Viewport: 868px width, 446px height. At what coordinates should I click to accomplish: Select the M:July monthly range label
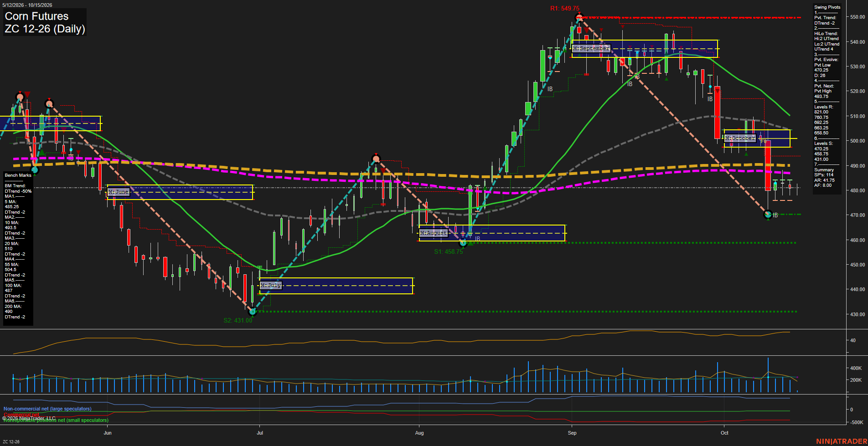pos(271,286)
